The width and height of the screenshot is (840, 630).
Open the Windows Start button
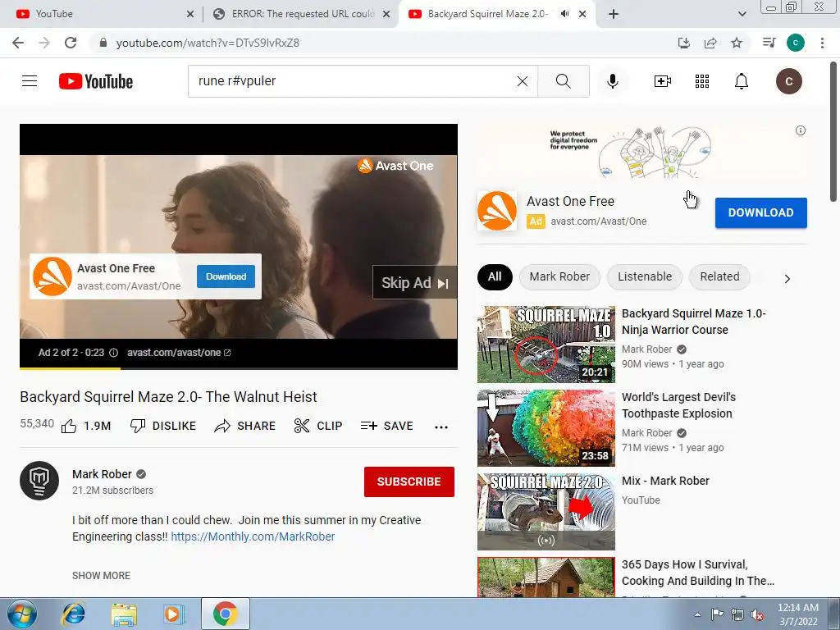click(x=22, y=614)
